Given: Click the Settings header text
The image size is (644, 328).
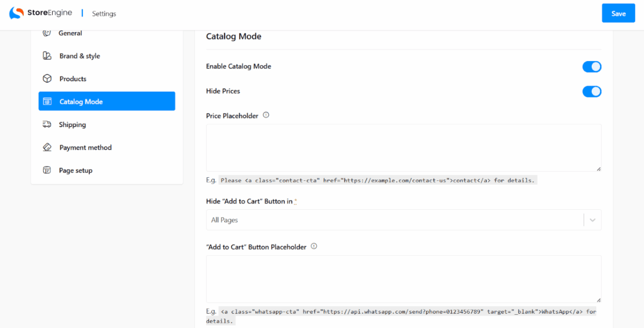Looking at the screenshot, I should 104,14.
